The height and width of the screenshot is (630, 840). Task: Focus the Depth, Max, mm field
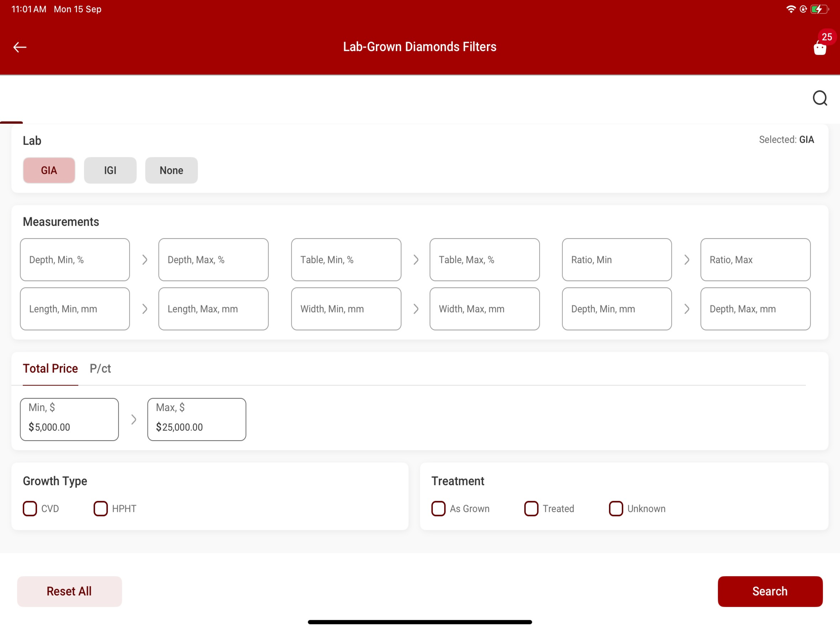(x=755, y=309)
